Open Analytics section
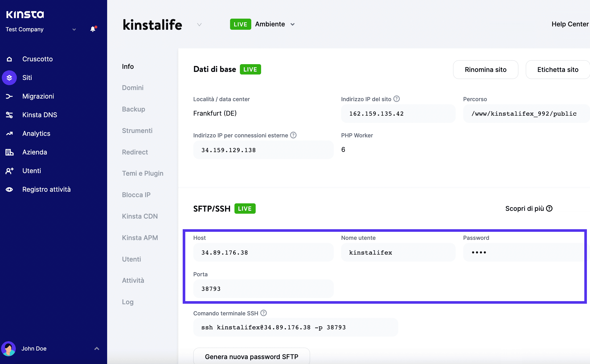590x364 pixels. 36,133
